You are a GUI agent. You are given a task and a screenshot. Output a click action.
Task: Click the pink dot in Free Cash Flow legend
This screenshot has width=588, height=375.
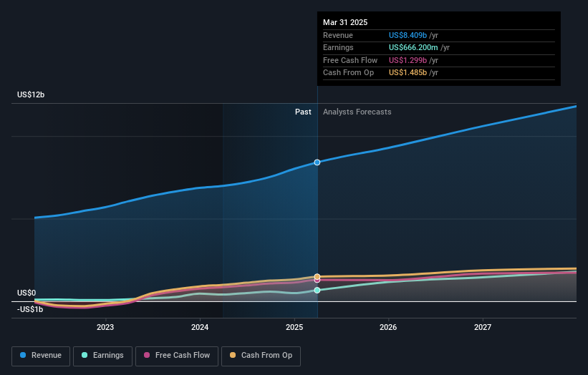147,355
